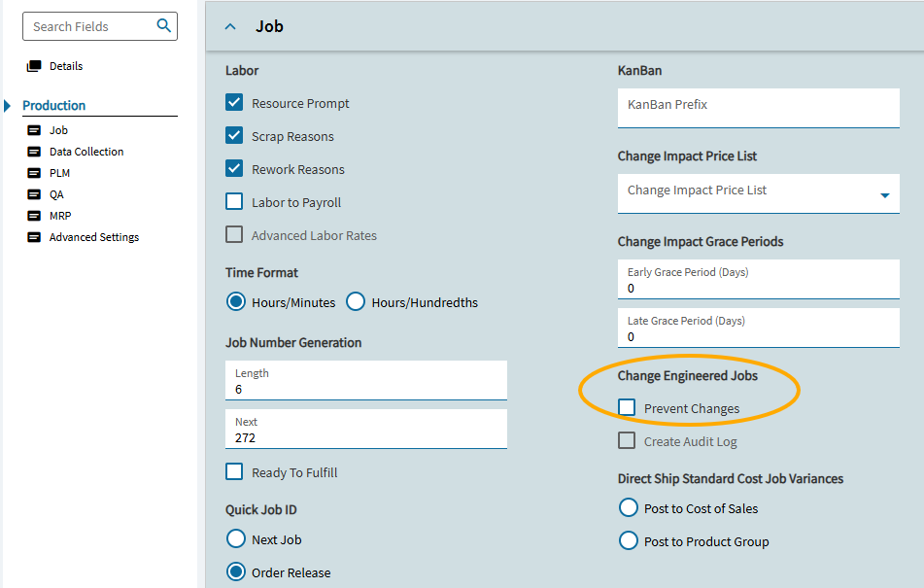Click the Details stack icon

pyautogui.click(x=34, y=66)
